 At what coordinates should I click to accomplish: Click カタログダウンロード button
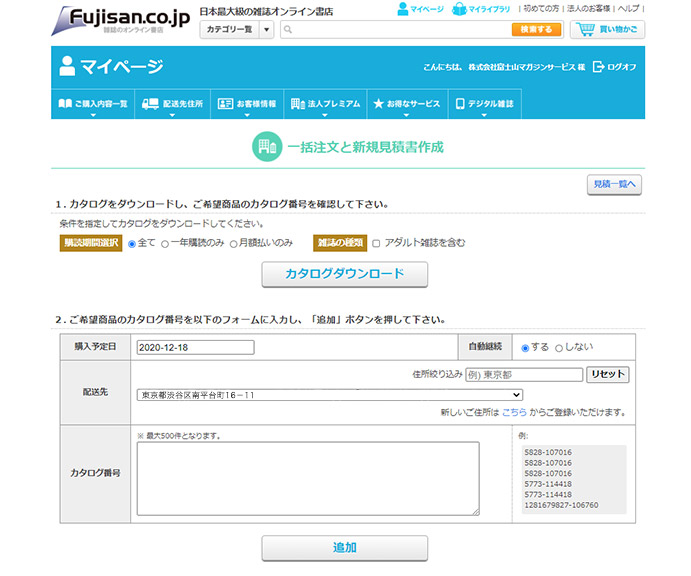[345, 274]
